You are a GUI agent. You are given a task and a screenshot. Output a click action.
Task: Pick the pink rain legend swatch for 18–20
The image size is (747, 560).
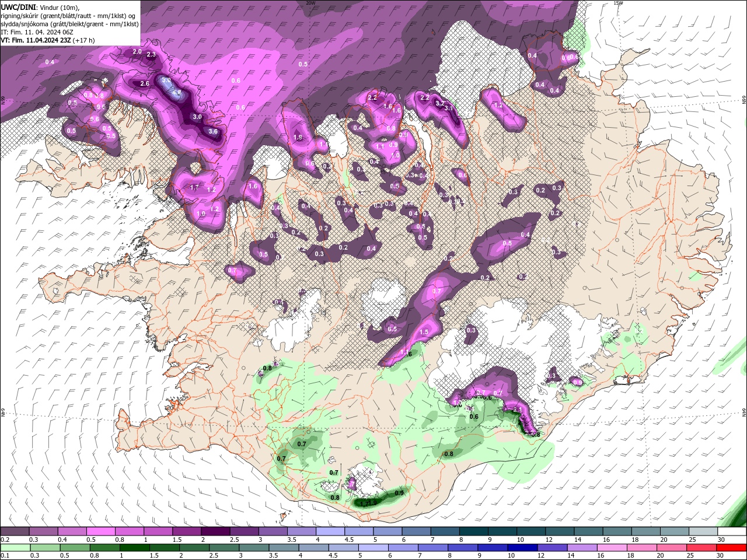[x=642, y=548]
